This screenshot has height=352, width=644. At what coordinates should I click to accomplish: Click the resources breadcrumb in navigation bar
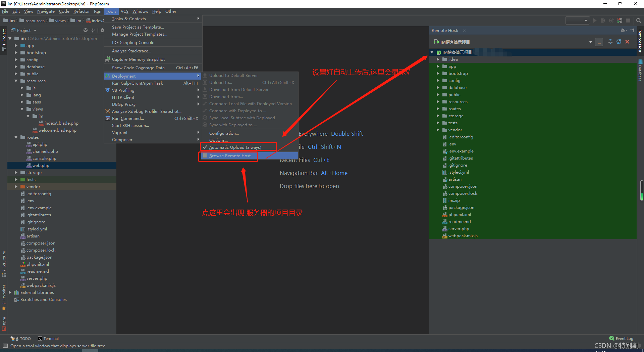click(x=32, y=20)
